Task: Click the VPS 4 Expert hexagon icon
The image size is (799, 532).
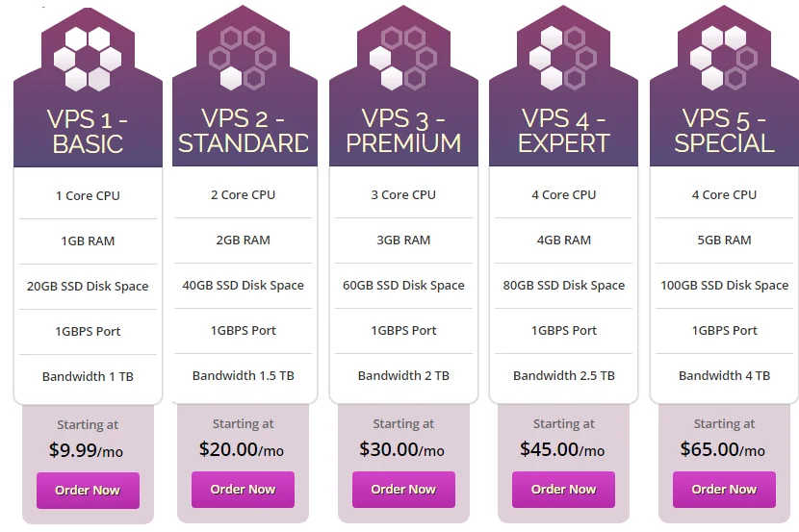Action: [x=563, y=59]
